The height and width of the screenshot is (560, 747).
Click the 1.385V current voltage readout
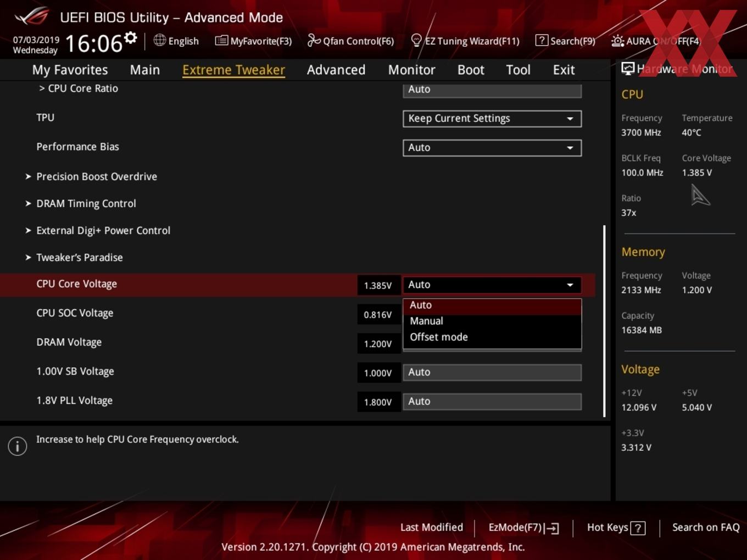click(x=378, y=285)
